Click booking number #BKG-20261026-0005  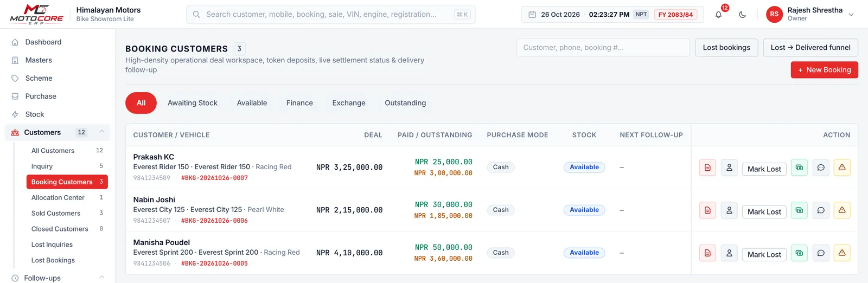point(214,263)
